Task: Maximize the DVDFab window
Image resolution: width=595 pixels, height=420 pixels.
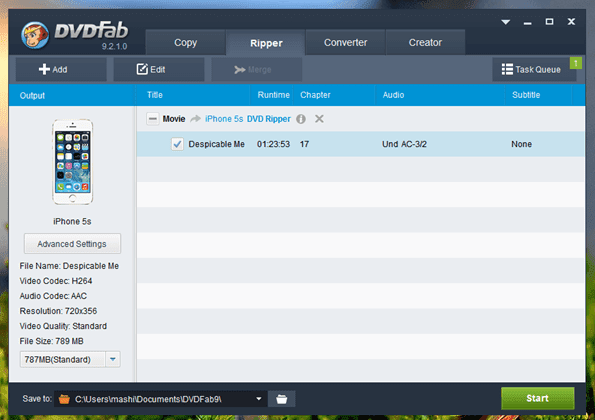Action: click(549, 22)
